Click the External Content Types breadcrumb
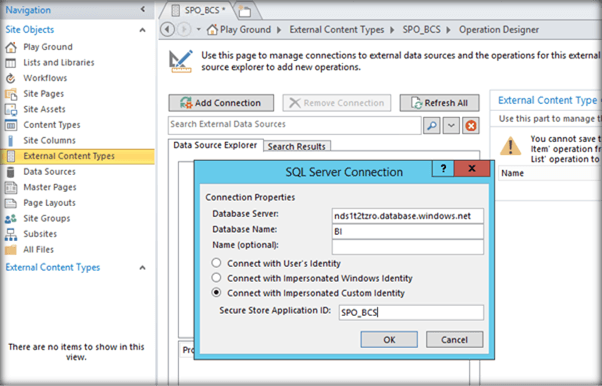 337,30
